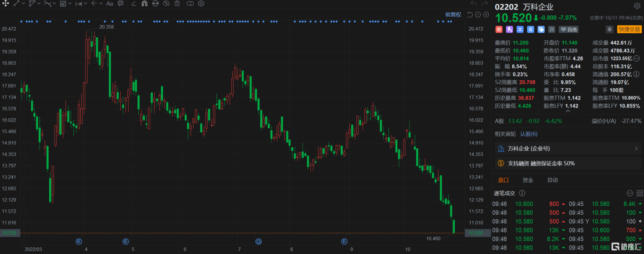Reset the chart view with the reset arrow
The height and width of the screenshot is (254, 644).
tap(470, 14)
